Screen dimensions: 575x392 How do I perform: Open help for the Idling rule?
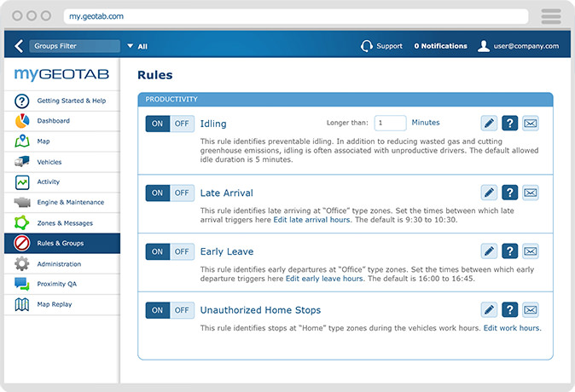pyautogui.click(x=509, y=123)
